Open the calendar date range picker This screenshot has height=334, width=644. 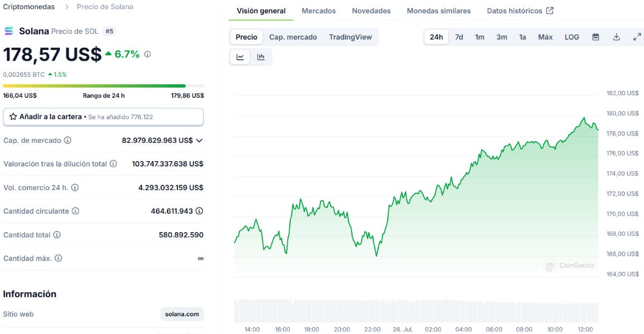click(596, 37)
